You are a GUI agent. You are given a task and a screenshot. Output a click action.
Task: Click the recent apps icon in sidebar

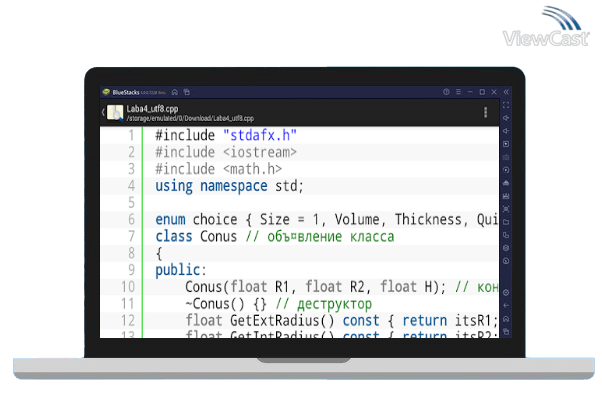pyautogui.click(x=506, y=332)
